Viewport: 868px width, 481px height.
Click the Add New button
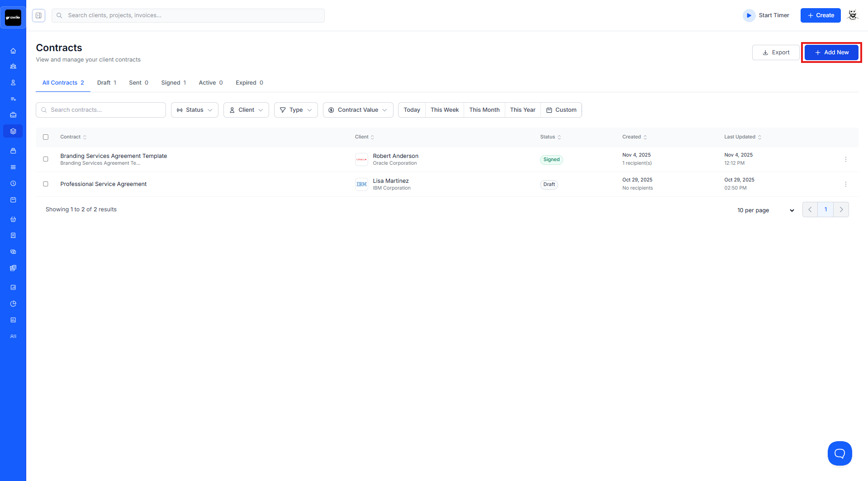tap(831, 52)
